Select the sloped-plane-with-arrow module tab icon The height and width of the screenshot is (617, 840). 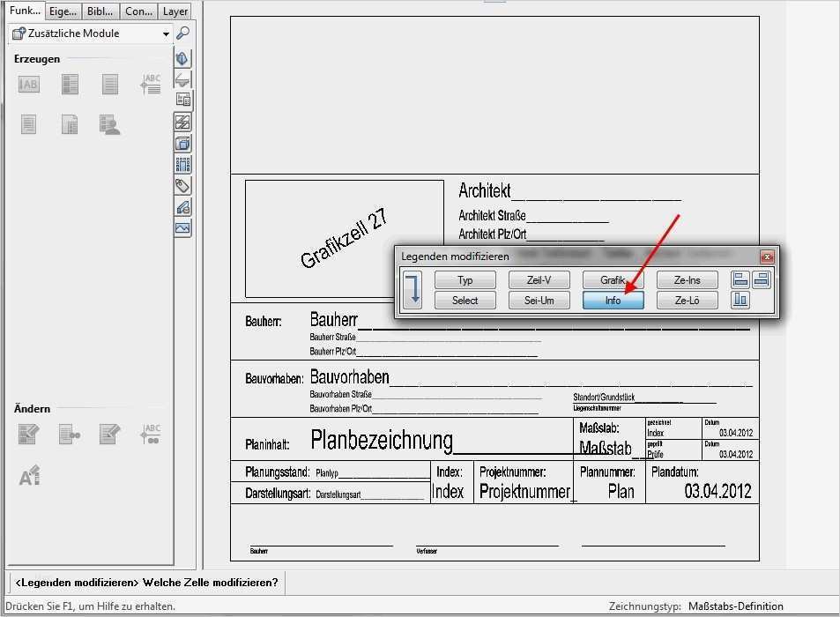pos(182,79)
